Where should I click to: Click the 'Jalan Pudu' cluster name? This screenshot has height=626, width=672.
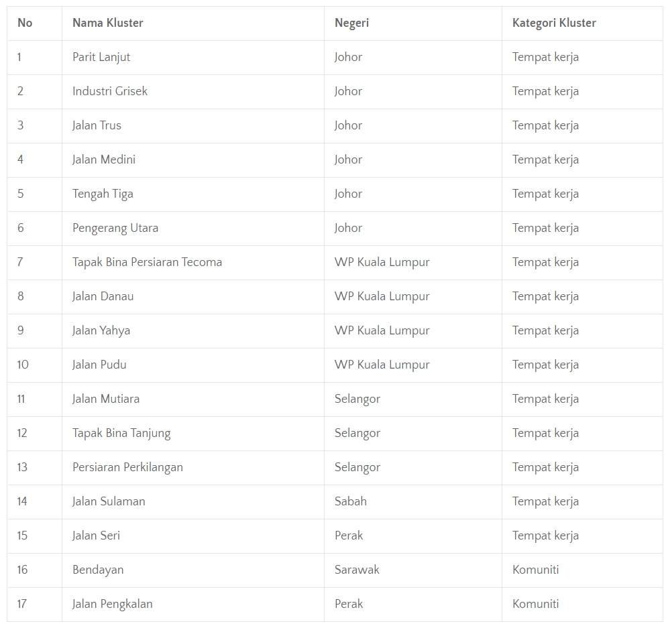point(99,365)
